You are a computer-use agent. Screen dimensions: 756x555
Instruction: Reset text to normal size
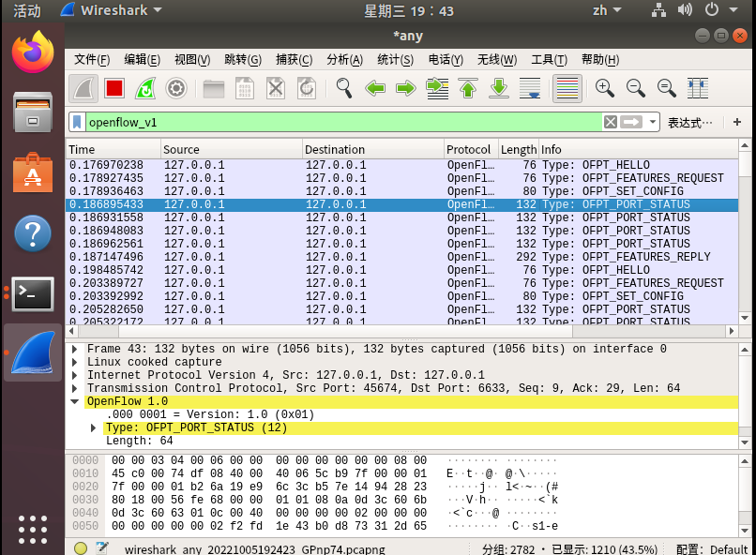click(x=666, y=89)
